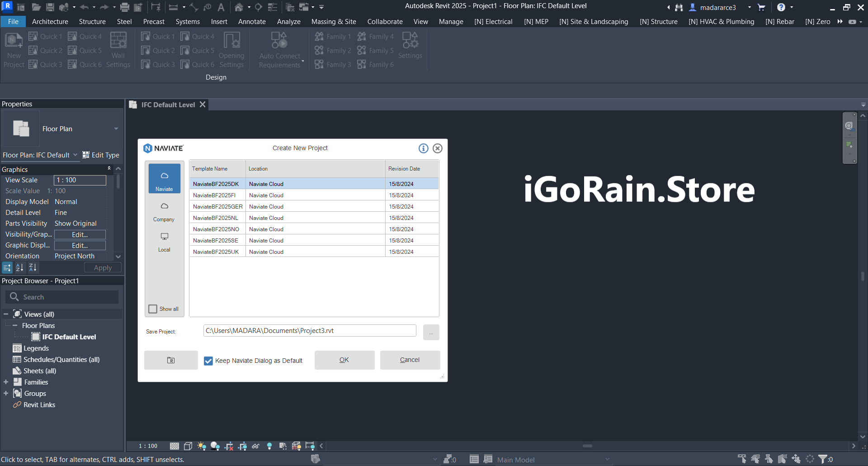Open the Visual Style cube icon
The width and height of the screenshot is (868, 466).
[188, 446]
